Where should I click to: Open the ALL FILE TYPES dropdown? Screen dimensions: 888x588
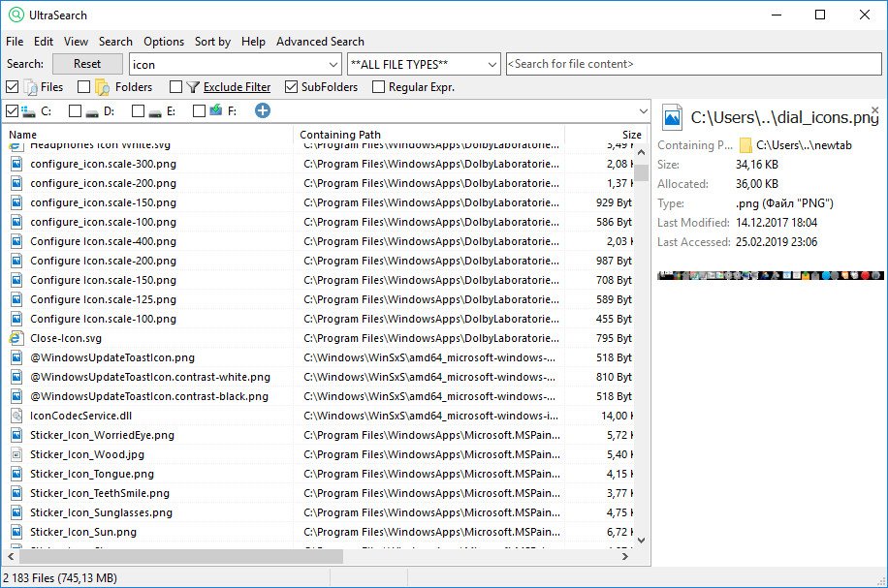pyautogui.click(x=492, y=64)
